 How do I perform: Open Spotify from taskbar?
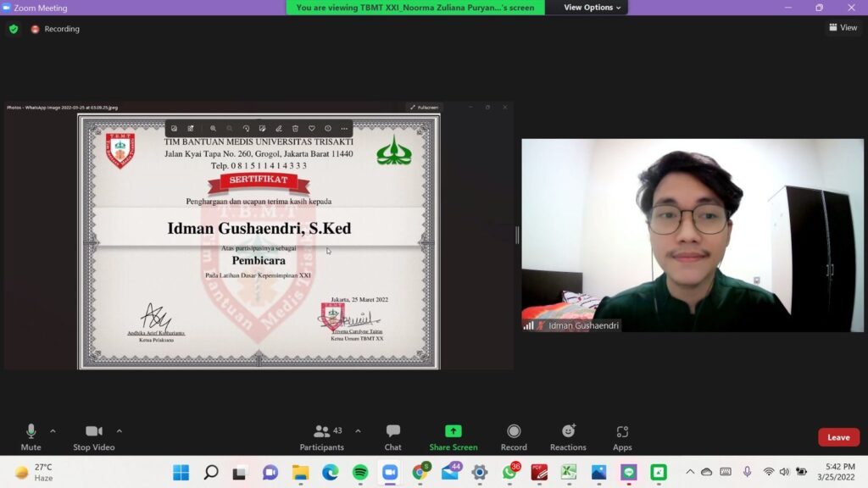point(360,473)
